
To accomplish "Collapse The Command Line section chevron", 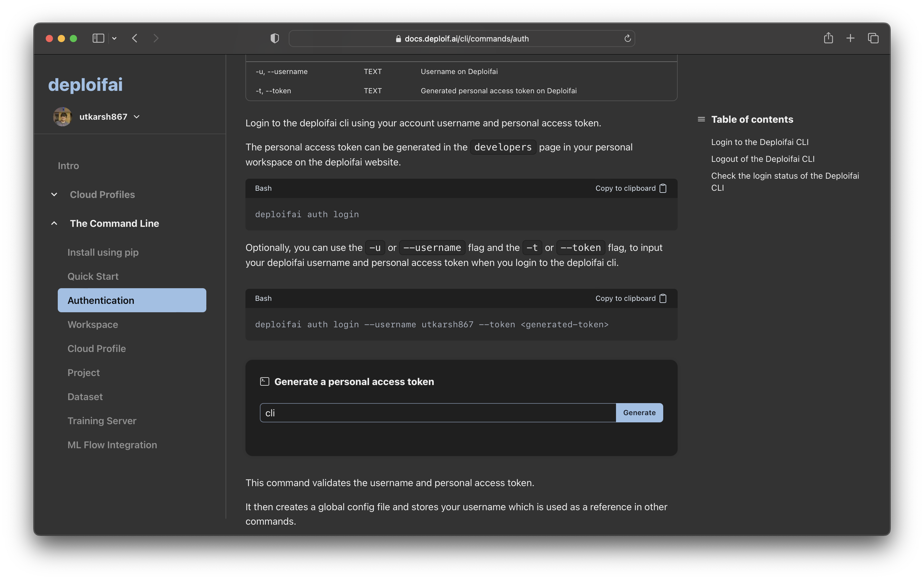I will [54, 223].
